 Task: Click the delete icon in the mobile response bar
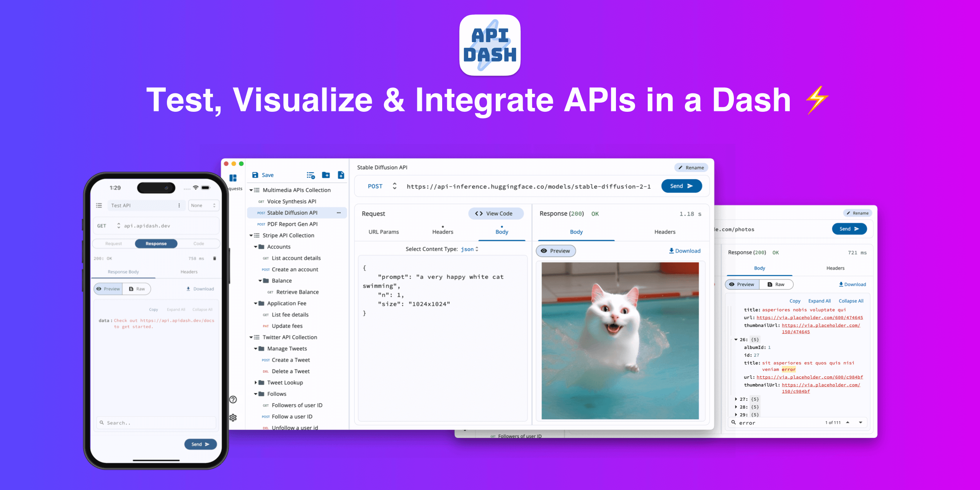pos(214,258)
